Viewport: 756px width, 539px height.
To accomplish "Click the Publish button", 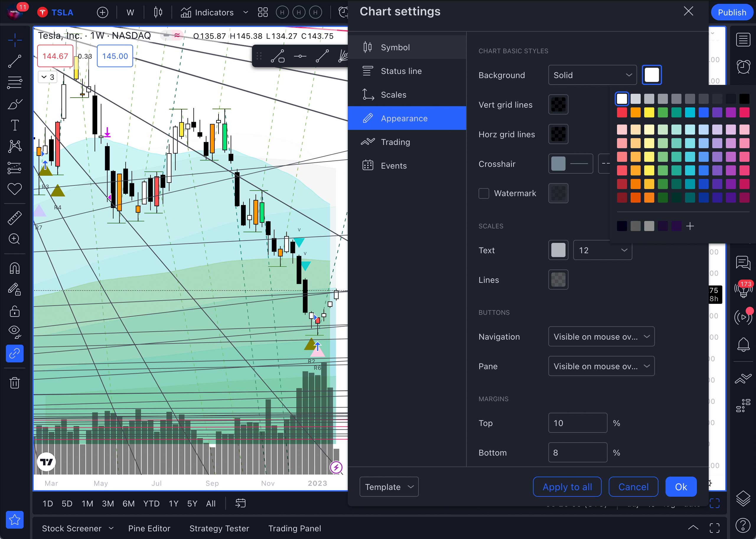I will pyautogui.click(x=732, y=13).
